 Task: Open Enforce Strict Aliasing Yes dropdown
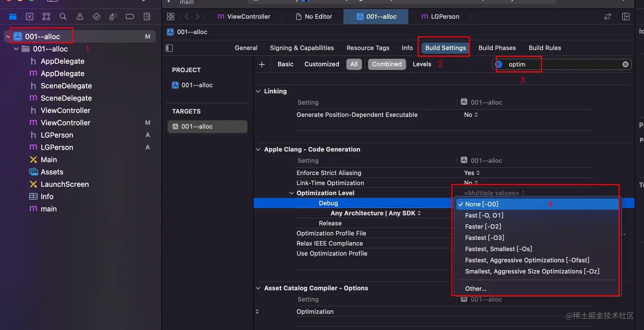(x=472, y=173)
